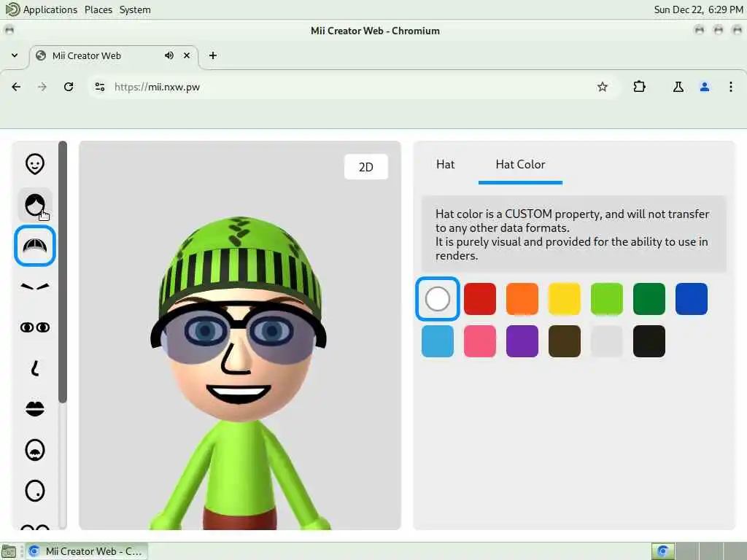Open the Face shape category icon
747x560 pixels.
point(35,164)
